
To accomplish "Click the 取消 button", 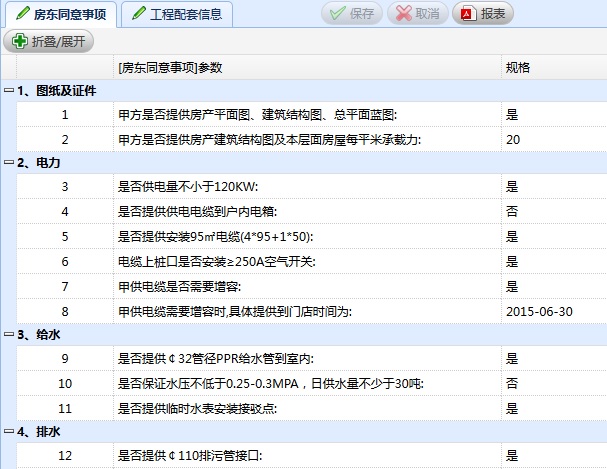I will tap(417, 14).
